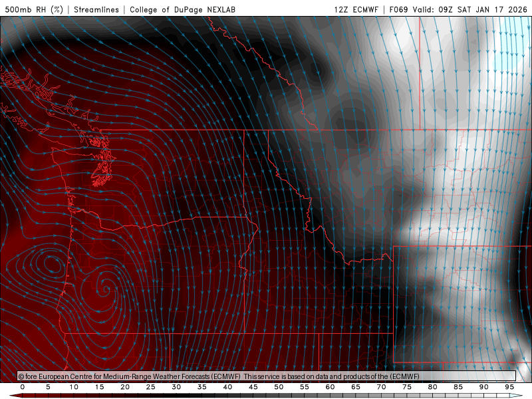Click the '30' legend value

[176, 387]
